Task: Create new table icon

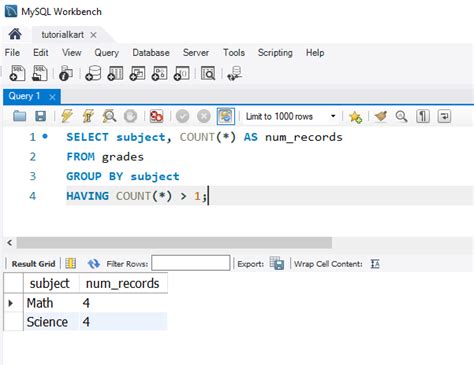Action: click(x=115, y=73)
